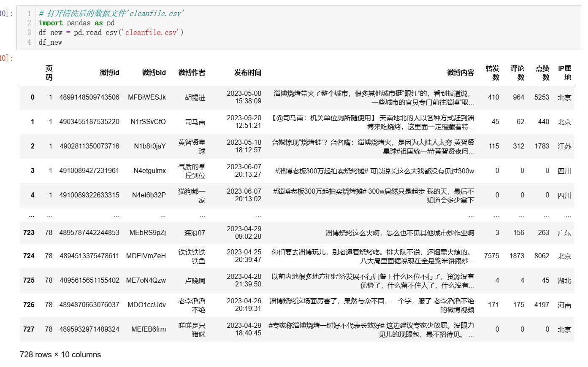
Task: Select the id cell 4902811350073716
Action: (x=89, y=146)
